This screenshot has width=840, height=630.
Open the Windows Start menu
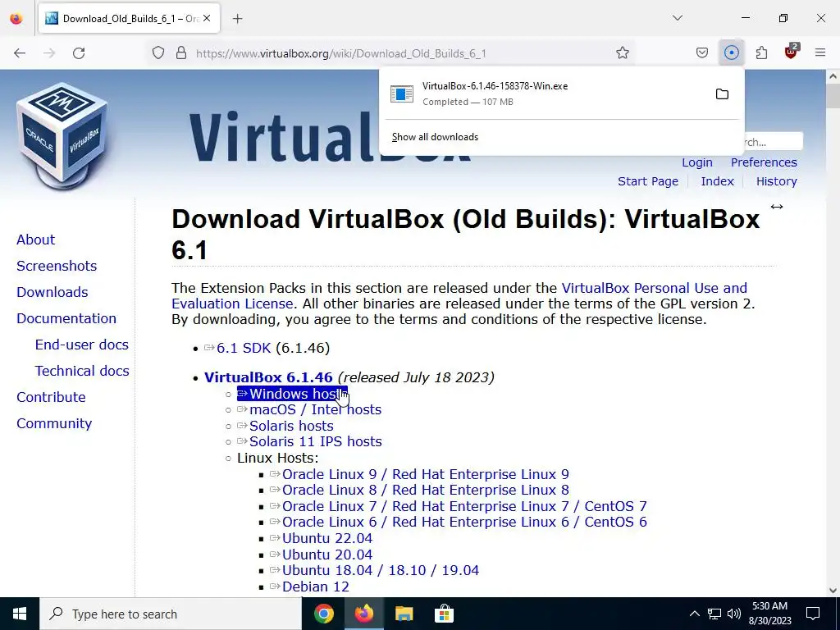click(x=20, y=614)
